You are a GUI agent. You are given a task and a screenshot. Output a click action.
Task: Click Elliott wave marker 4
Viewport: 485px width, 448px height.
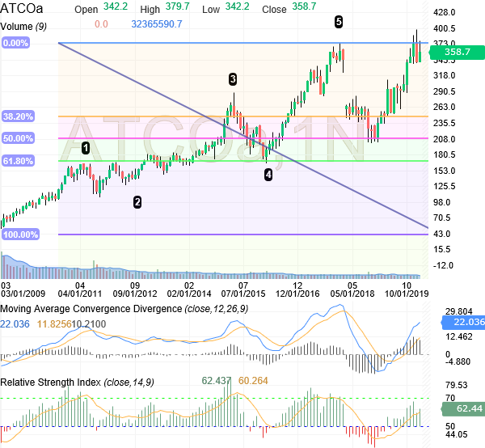[268, 175]
